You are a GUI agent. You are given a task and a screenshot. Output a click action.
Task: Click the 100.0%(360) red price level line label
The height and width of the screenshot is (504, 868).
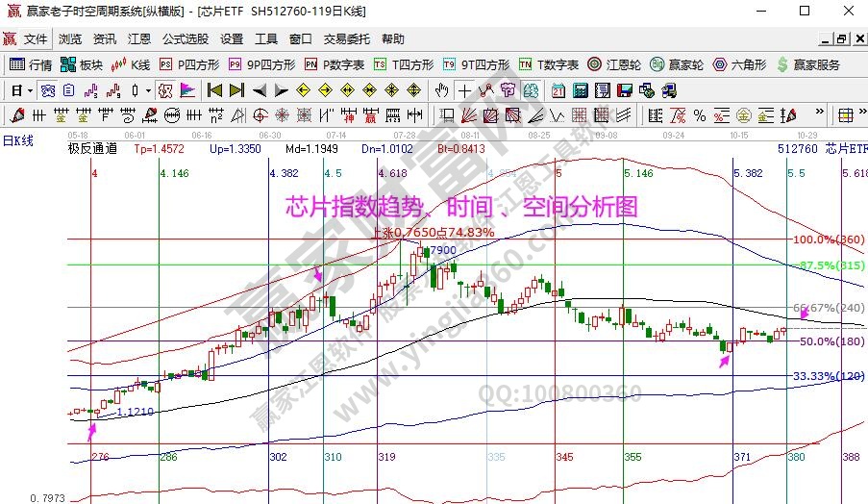pyautogui.click(x=812, y=239)
